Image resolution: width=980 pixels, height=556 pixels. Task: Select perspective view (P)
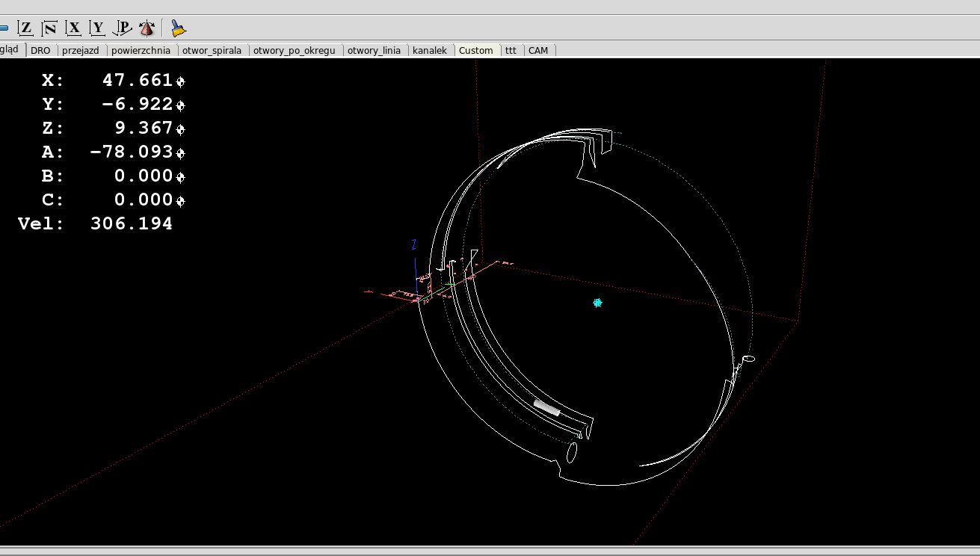tap(122, 28)
